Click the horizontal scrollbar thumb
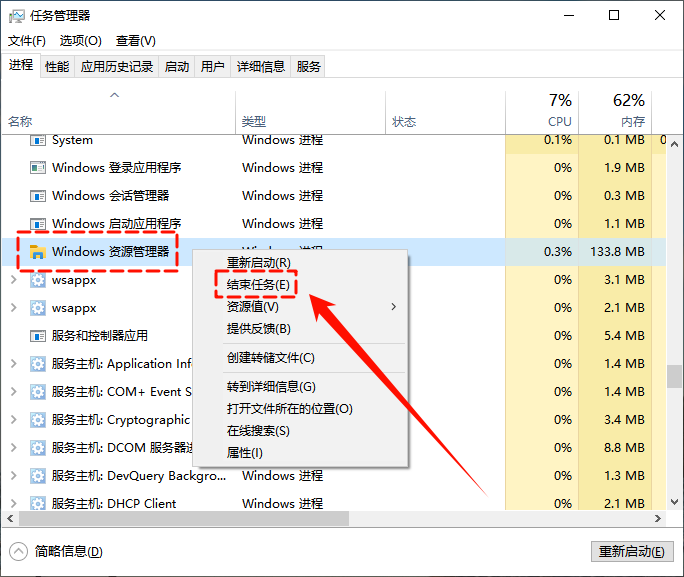Screen dimensions: 684x577 184,519
